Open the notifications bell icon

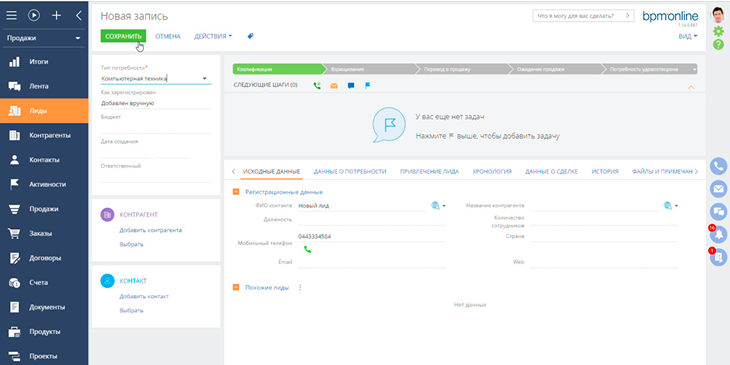click(718, 234)
